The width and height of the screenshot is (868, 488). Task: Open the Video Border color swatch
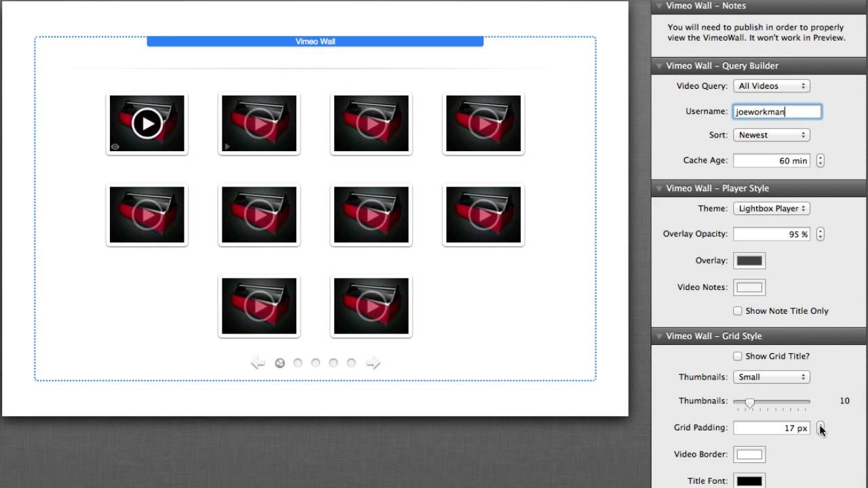tap(749, 454)
